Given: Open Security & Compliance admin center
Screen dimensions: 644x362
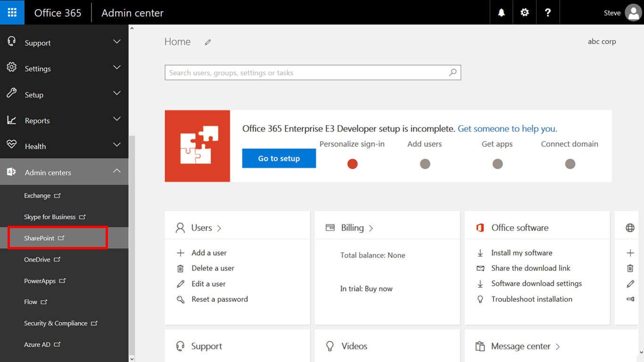Looking at the screenshot, I should 56,323.
